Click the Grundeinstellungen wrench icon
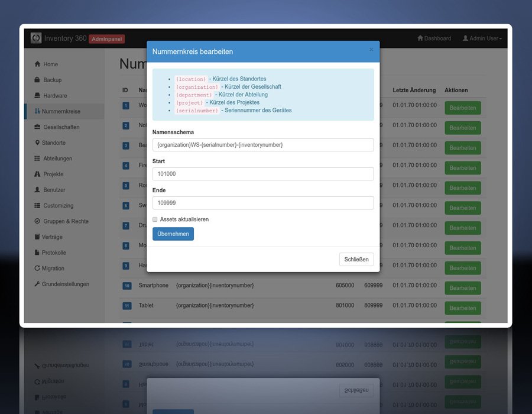 [x=37, y=284]
